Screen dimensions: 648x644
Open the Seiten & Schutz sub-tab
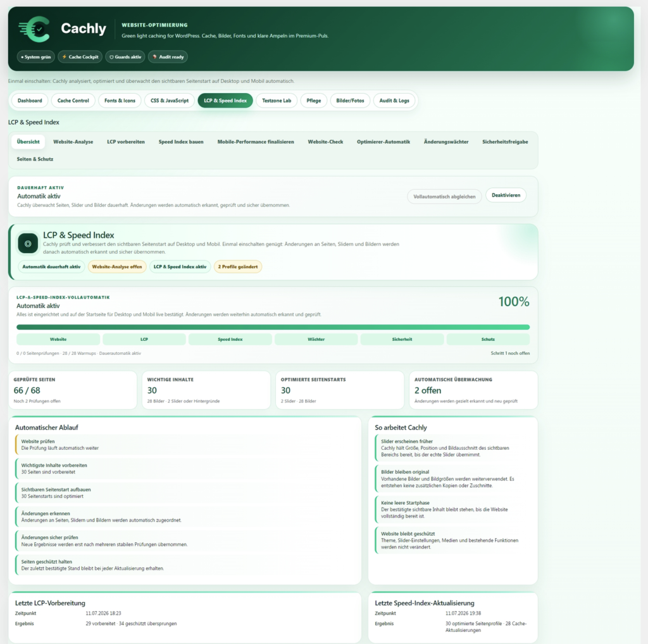click(35, 159)
